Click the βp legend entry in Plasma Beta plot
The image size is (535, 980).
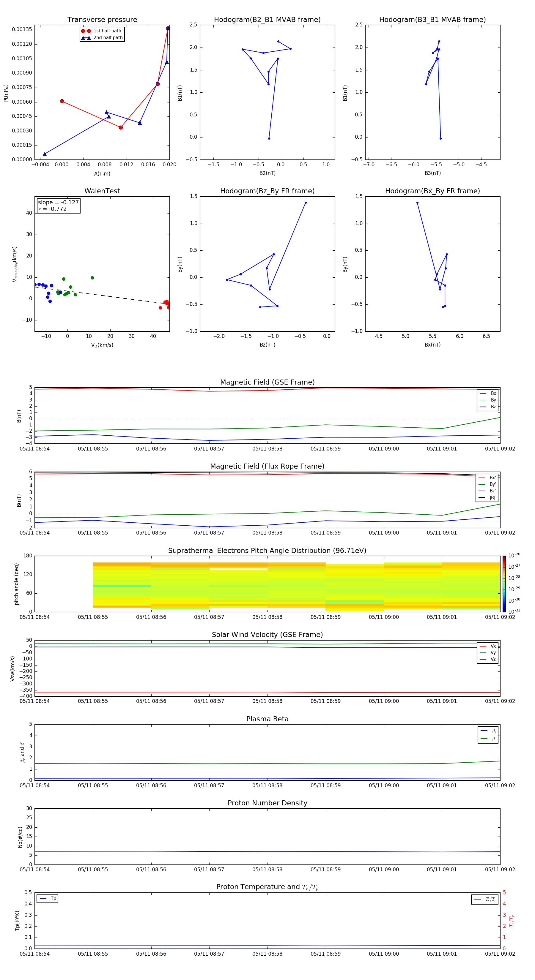coord(488,731)
